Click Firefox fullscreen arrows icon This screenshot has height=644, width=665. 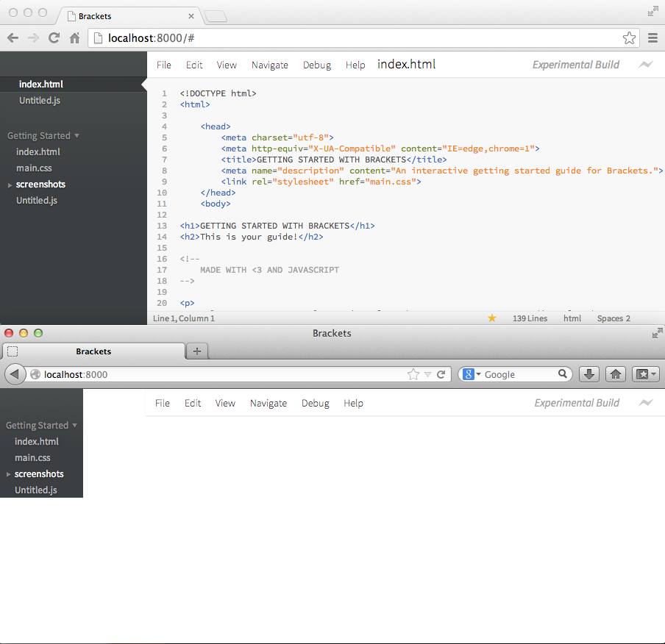pyautogui.click(x=657, y=333)
